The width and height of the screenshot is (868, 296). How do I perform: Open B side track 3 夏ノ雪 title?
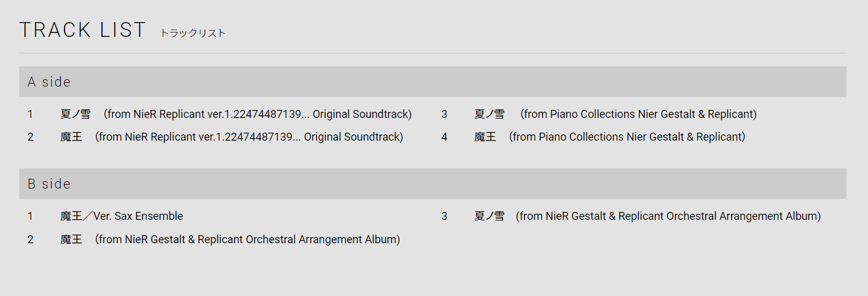[x=489, y=216]
